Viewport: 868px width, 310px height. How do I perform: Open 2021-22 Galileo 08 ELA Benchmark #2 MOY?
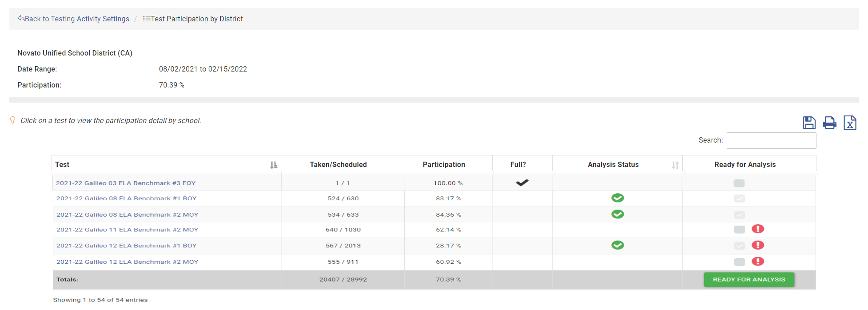pos(127,215)
